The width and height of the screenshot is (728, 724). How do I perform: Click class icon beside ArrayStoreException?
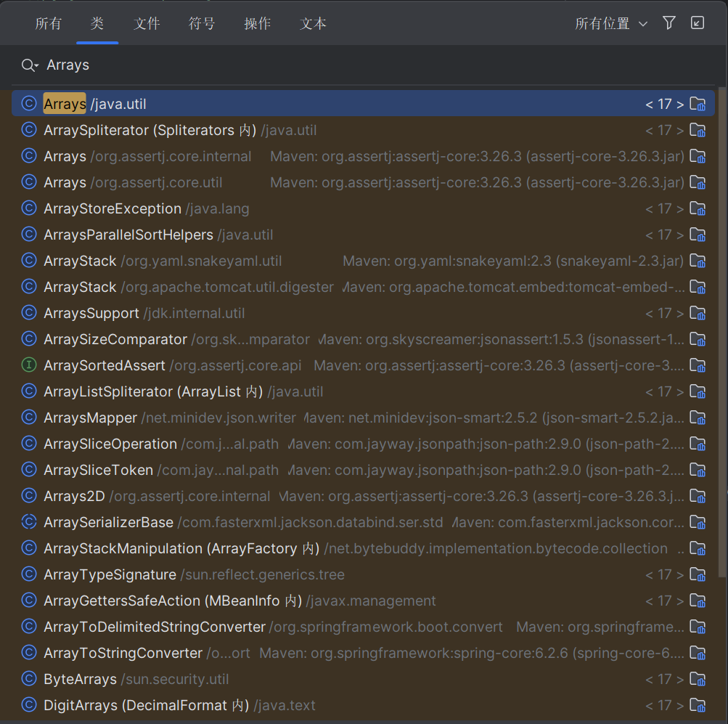[x=29, y=208]
